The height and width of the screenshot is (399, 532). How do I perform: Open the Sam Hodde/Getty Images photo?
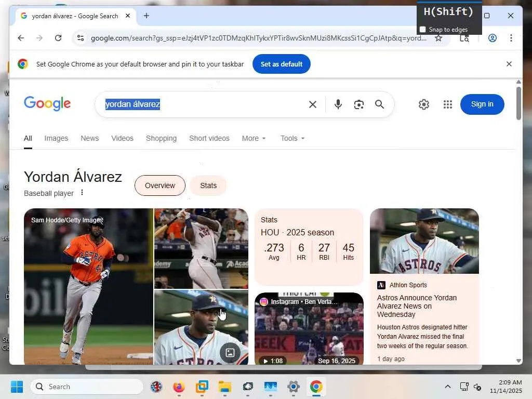pyautogui.click(x=88, y=287)
